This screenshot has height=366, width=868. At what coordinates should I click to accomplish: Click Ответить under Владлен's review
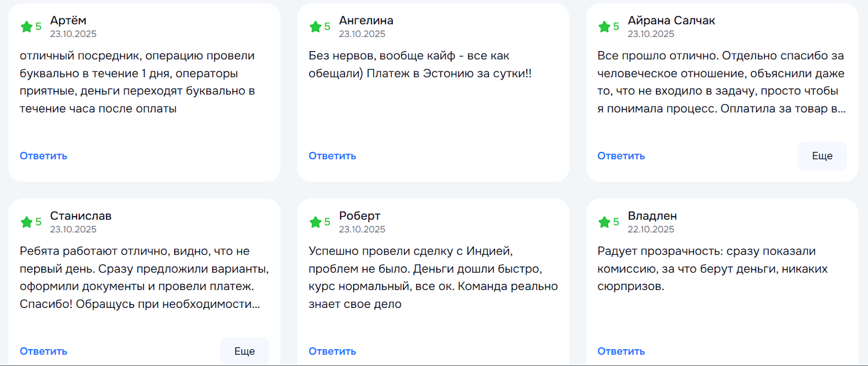621,351
